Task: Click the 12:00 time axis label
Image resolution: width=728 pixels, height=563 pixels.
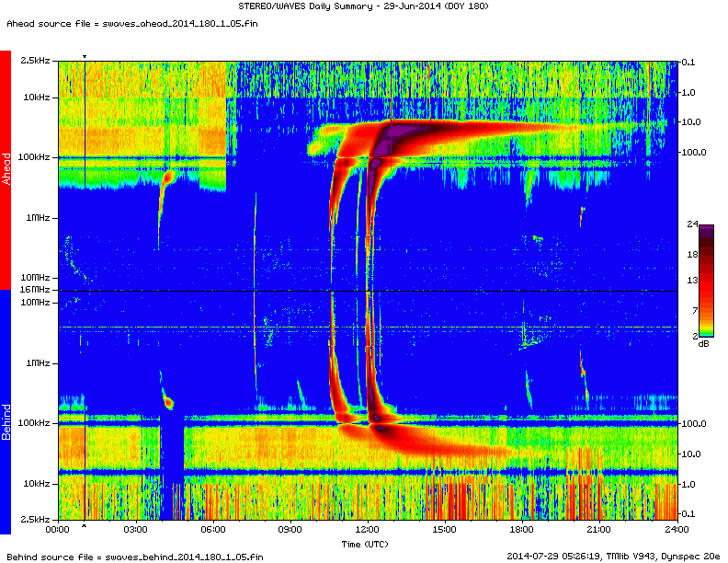Action: (368, 530)
